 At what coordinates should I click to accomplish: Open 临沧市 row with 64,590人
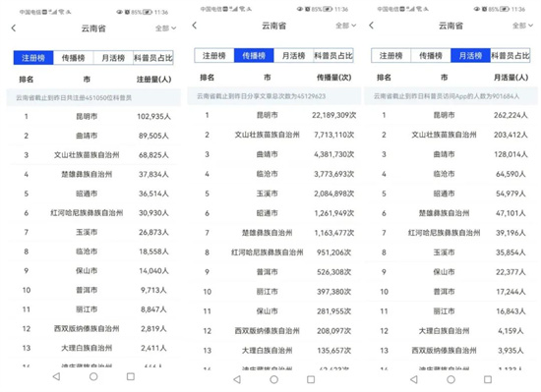pos(451,174)
